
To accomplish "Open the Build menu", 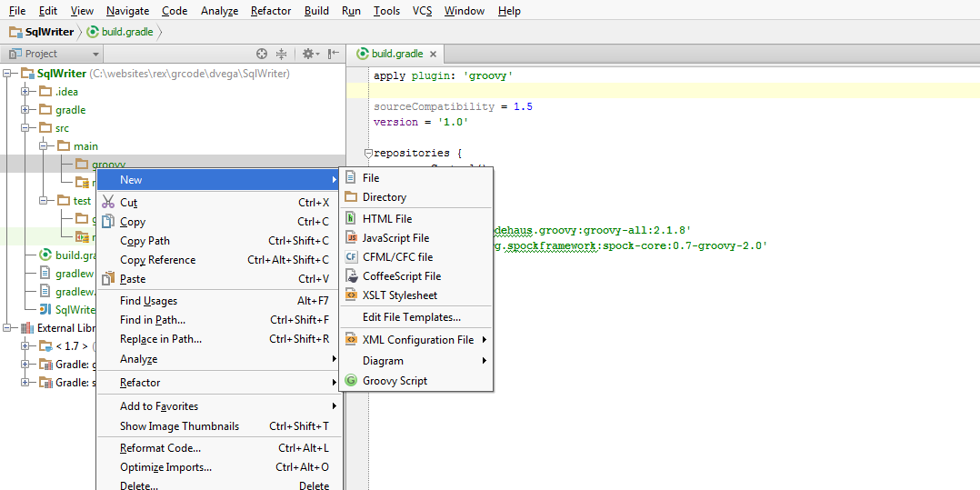I will pos(316,11).
